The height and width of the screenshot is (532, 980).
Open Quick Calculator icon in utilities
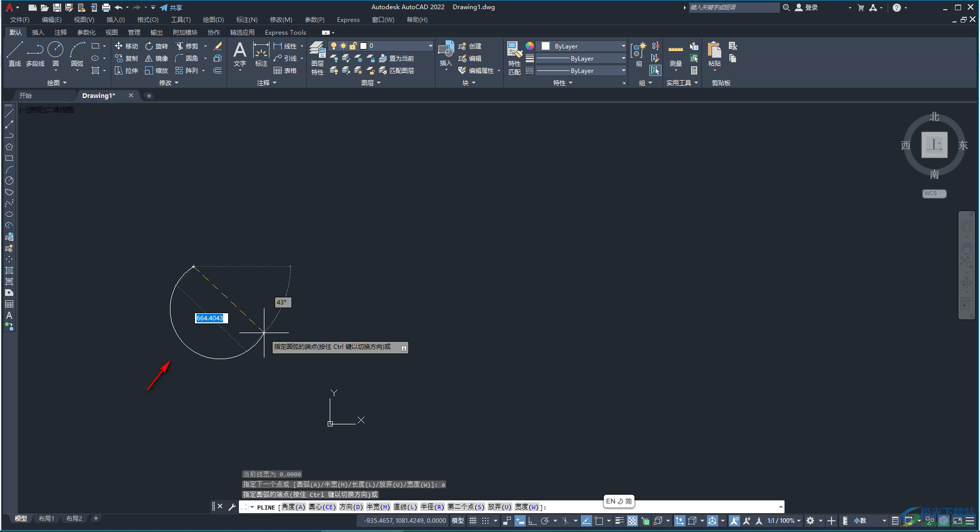(694, 70)
